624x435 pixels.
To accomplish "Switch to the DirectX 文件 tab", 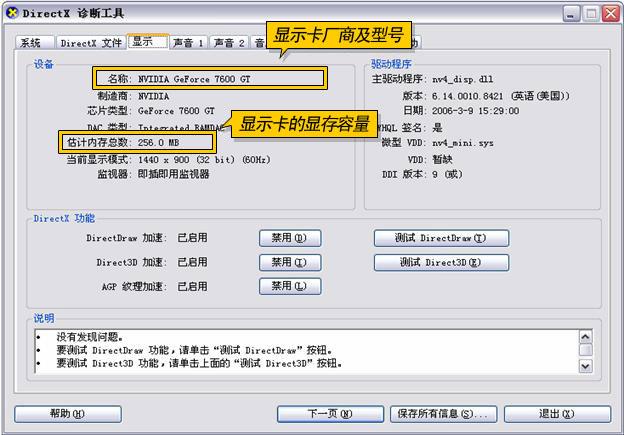I will tap(91, 43).
